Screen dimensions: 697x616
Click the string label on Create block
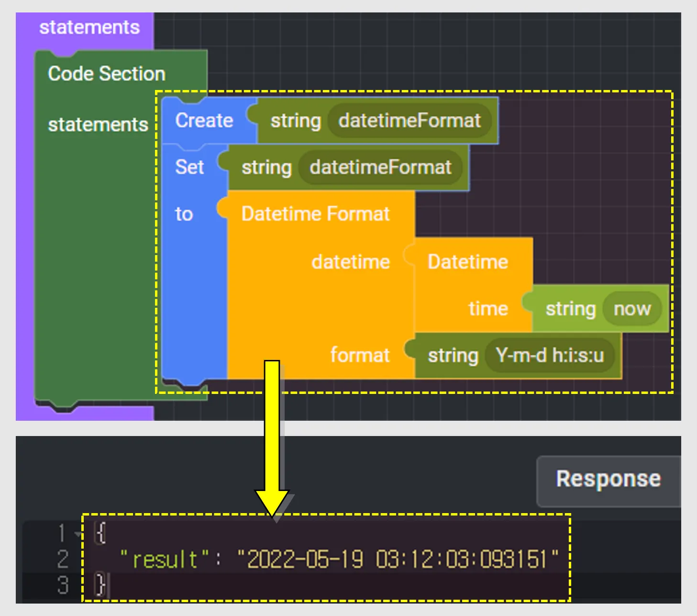tap(296, 120)
